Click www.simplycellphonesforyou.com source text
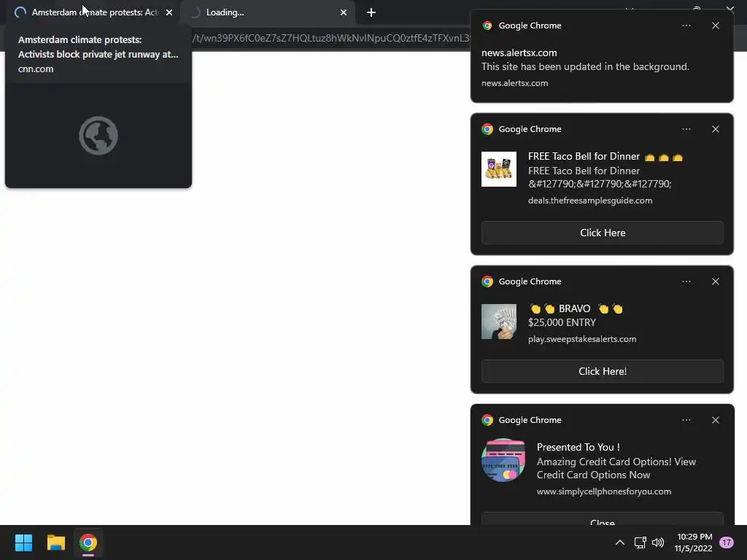This screenshot has height=560, width=747. pyautogui.click(x=603, y=491)
